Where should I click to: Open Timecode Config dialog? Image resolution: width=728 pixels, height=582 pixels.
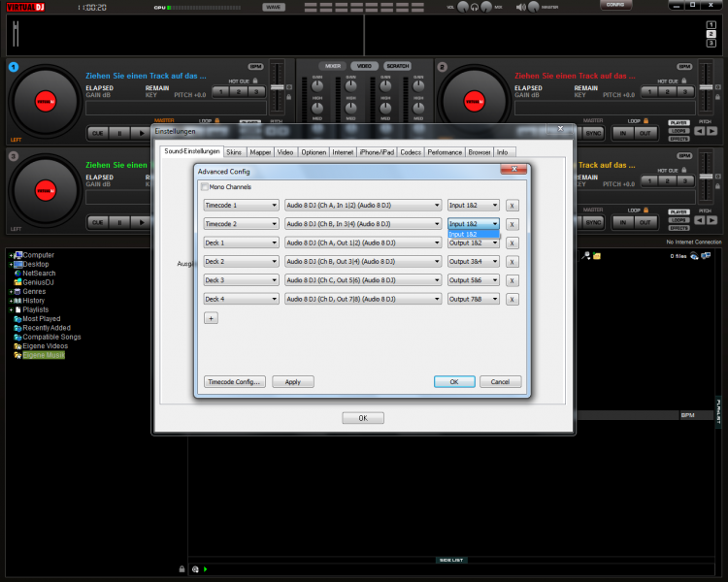click(235, 382)
